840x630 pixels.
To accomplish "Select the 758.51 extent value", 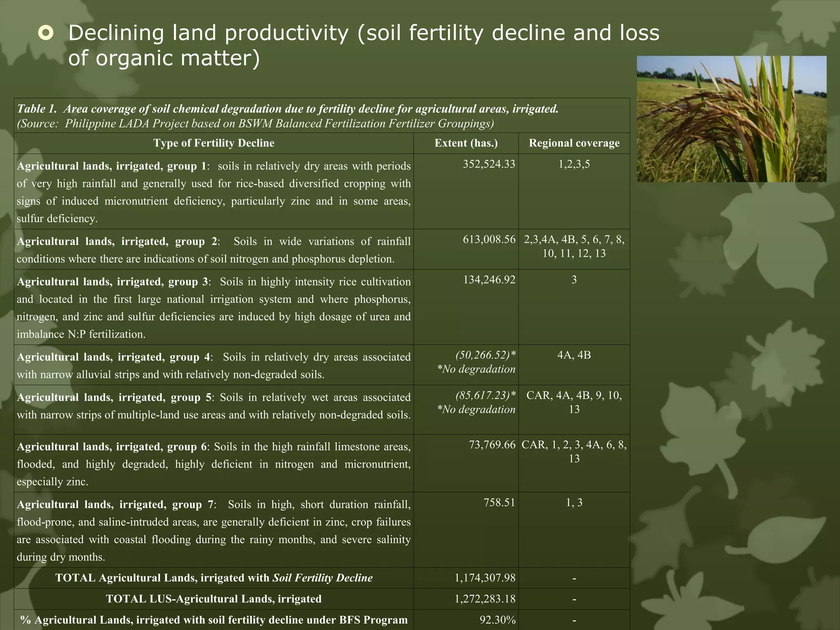I will tap(499, 503).
